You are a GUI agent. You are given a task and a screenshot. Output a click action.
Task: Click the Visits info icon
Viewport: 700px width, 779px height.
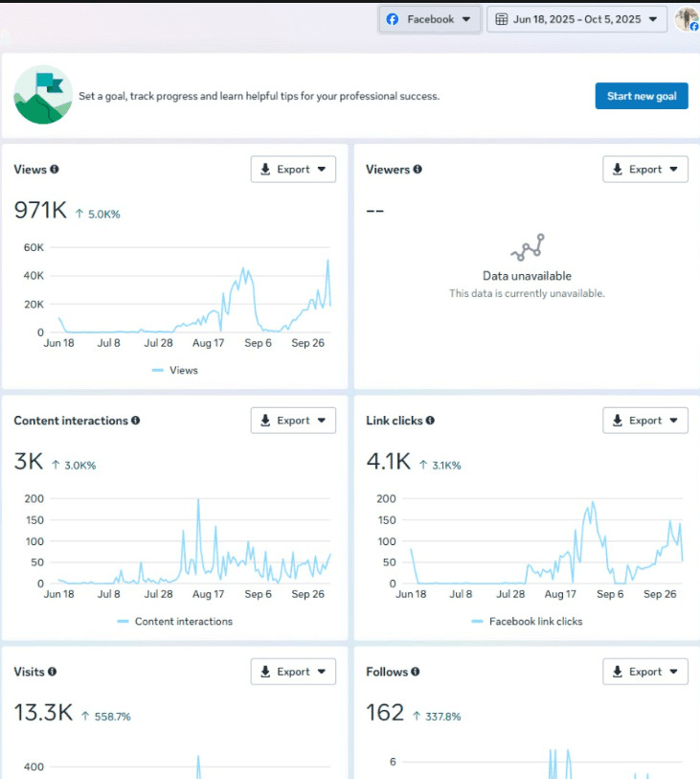point(54,671)
